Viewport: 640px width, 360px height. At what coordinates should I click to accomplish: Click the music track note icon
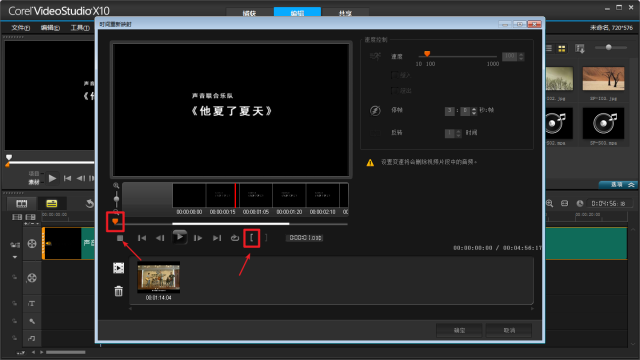pos(32,338)
